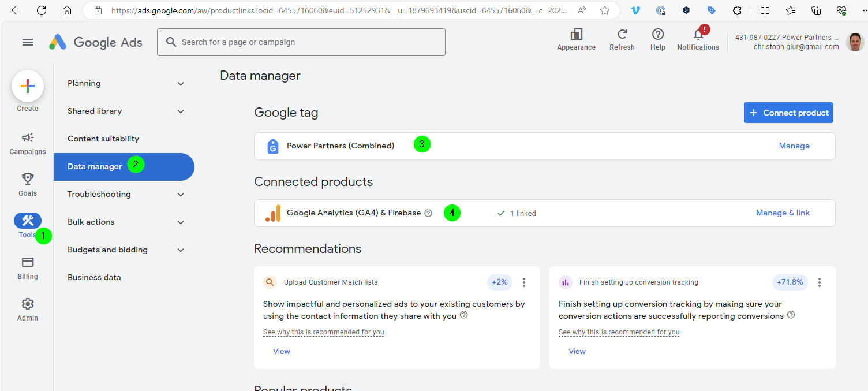Viewport: 868px width, 391px height.
Task: Expand the Troubleshooting section
Action: [x=125, y=195]
